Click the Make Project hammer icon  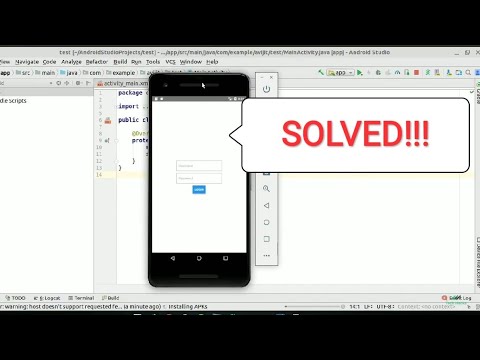[x=321, y=72]
